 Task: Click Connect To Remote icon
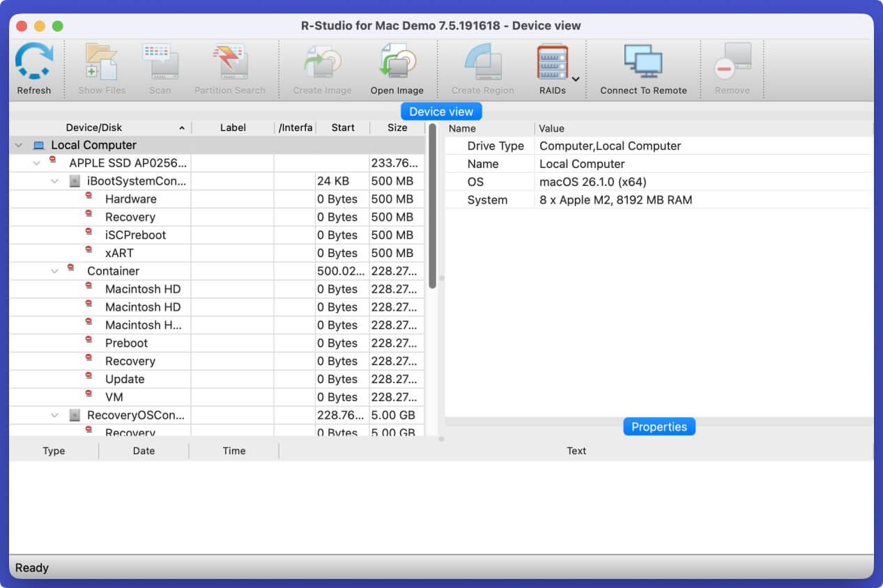pyautogui.click(x=643, y=63)
